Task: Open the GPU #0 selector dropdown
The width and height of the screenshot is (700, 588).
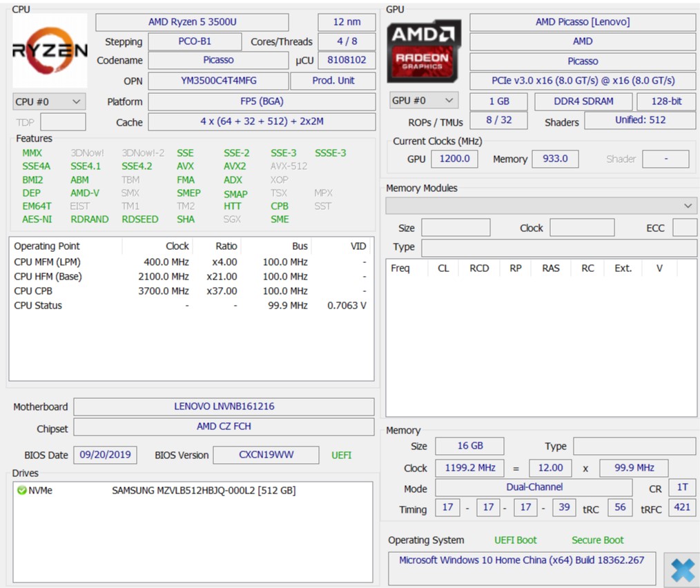Action: click(x=423, y=101)
